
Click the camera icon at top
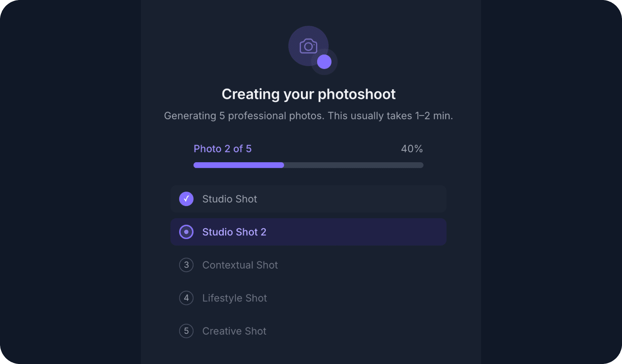pyautogui.click(x=308, y=46)
